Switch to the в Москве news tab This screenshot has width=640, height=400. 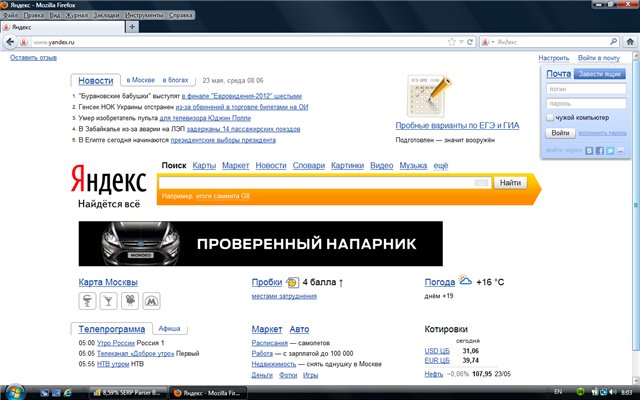point(140,80)
